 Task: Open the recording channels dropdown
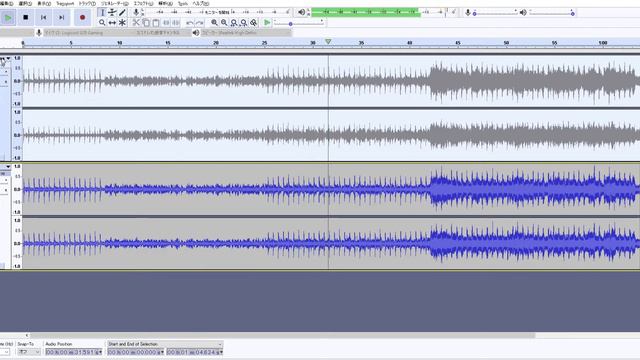pos(163,33)
